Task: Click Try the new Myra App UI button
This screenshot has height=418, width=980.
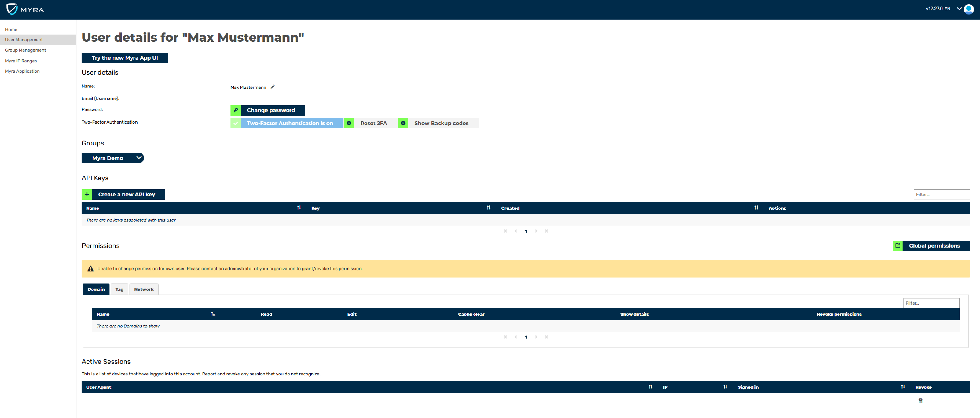Action: coord(125,58)
